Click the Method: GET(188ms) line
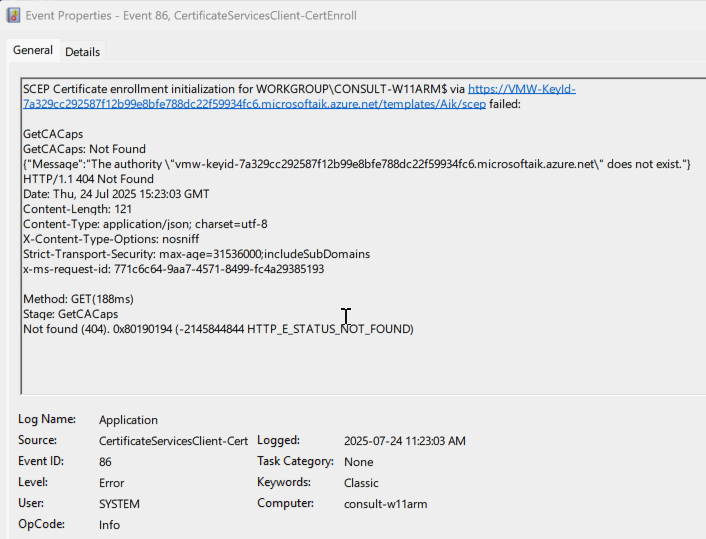The width and height of the screenshot is (706, 539). [x=78, y=299]
